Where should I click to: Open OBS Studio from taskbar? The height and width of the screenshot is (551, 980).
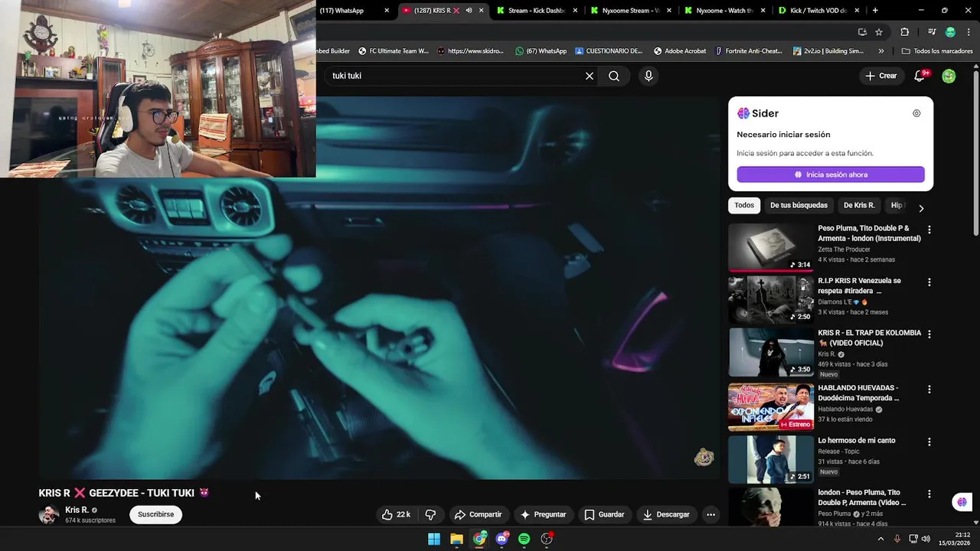pyautogui.click(x=547, y=539)
